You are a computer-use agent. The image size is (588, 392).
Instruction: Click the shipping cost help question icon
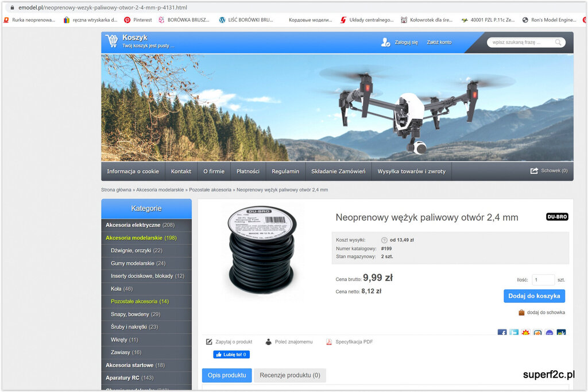tap(384, 240)
